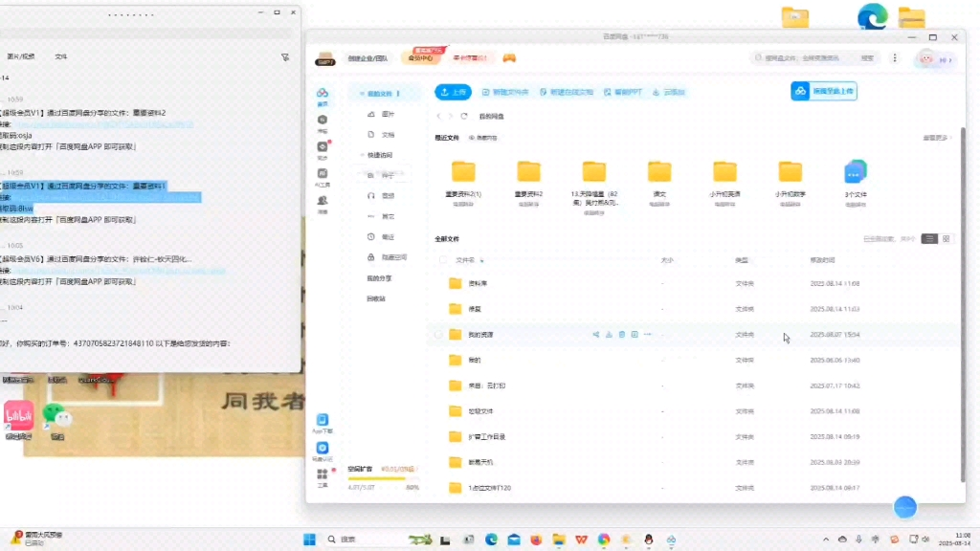Viewport: 980px width, 551px height.
Task: Click the smart PPT button
Action: click(x=622, y=92)
